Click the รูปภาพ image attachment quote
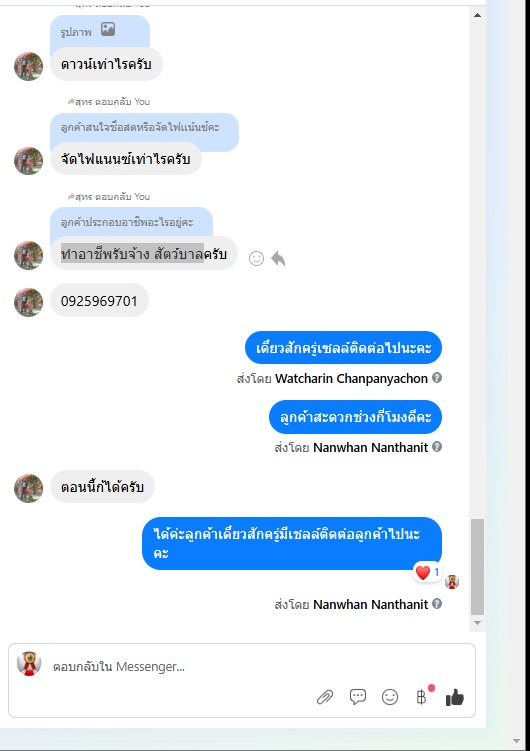The image size is (530, 751). 100,32
